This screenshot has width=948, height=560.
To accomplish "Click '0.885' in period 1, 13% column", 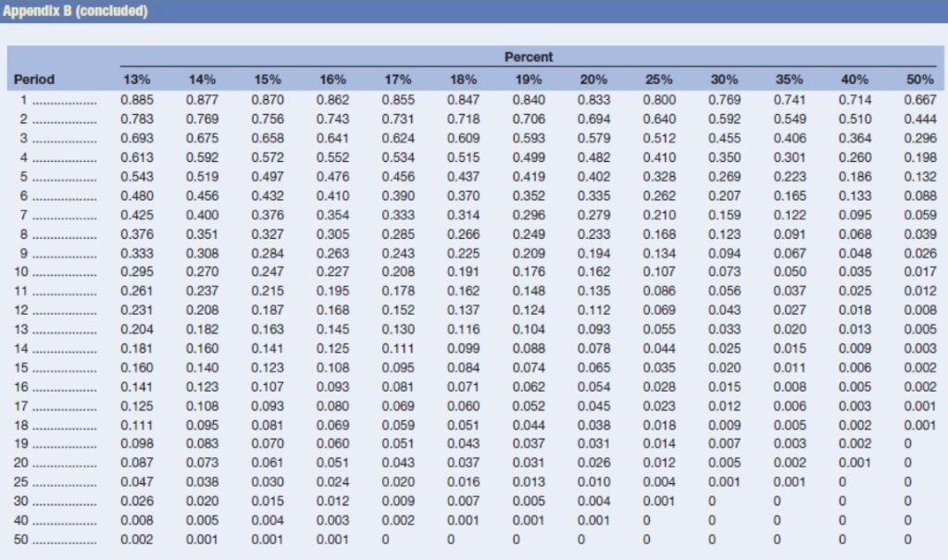I will click(137, 100).
